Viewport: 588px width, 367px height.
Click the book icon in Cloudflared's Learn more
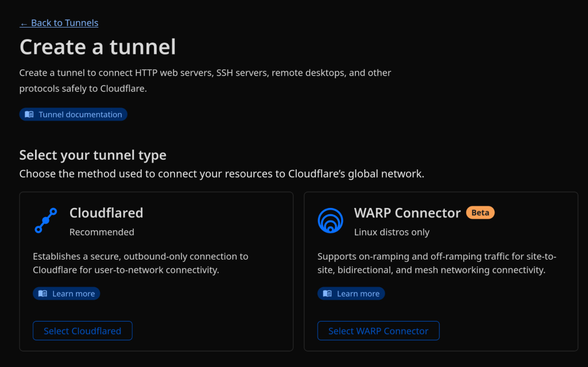(x=42, y=293)
